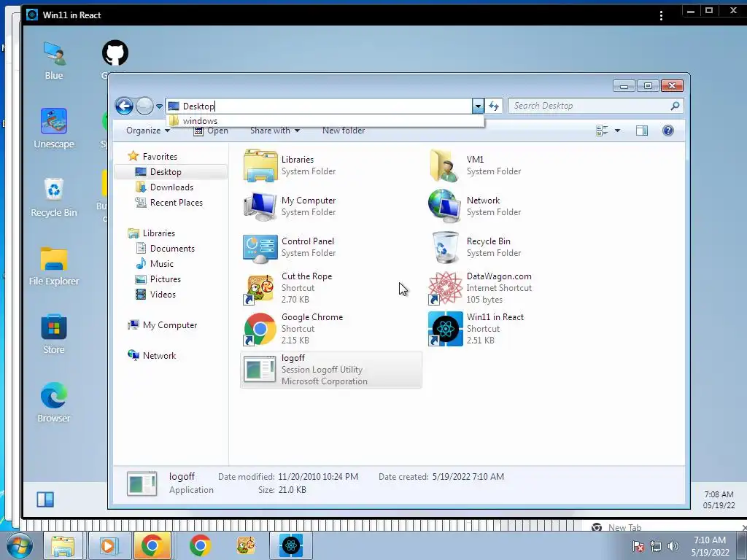Click the Change your view icon

tap(602, 131)
